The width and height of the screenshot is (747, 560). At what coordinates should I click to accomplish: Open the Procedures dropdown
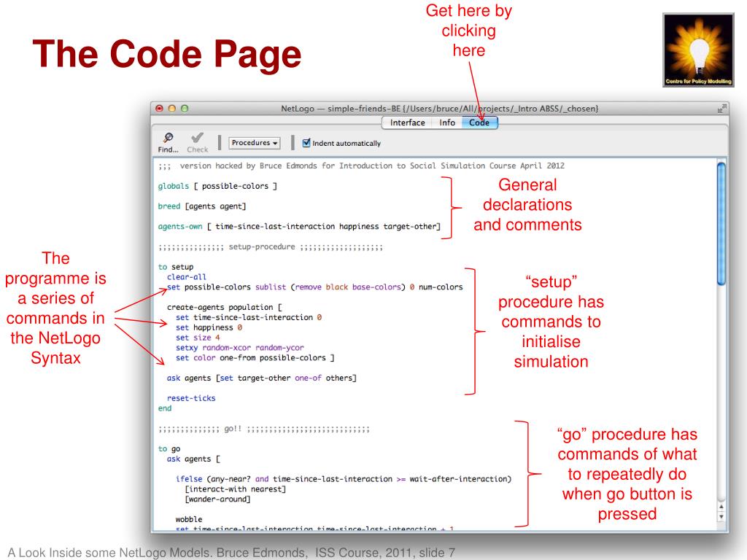[x=255, y=143]
